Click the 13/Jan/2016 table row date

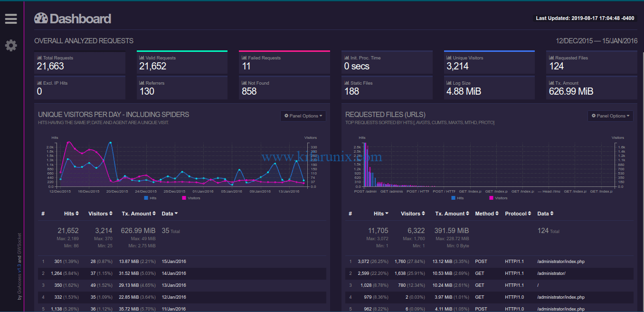[x=174, y=285]
